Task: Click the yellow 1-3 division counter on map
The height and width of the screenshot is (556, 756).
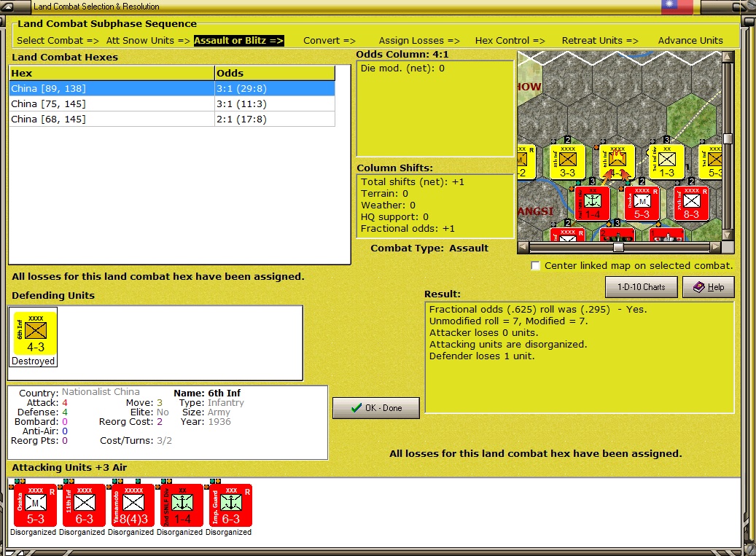Action: coord(667,163)
